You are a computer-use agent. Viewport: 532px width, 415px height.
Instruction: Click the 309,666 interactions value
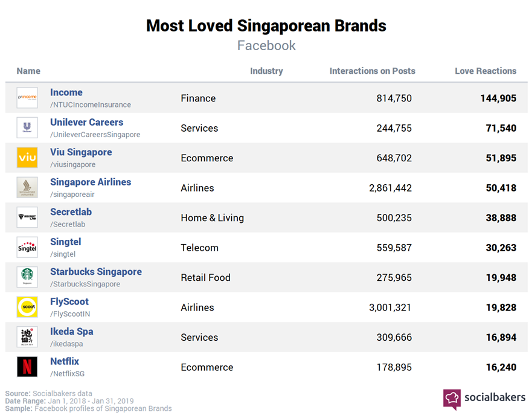coord(394,337)
